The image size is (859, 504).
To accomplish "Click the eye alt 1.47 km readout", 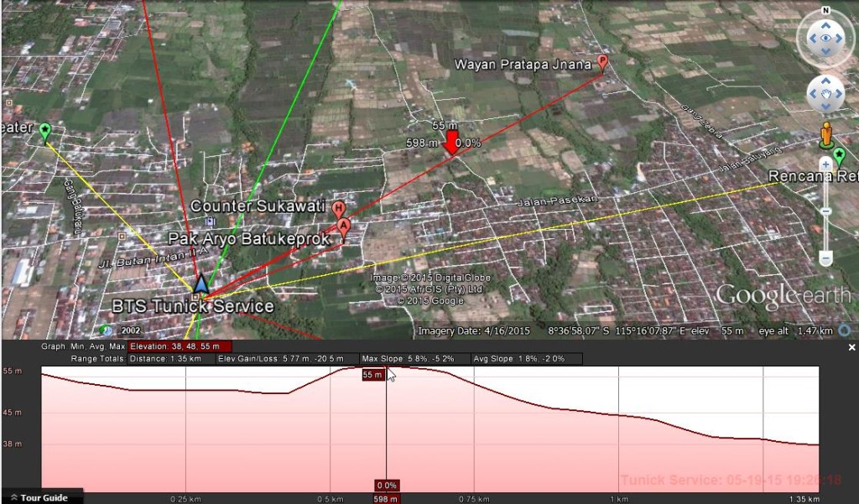I will (795, 331).
